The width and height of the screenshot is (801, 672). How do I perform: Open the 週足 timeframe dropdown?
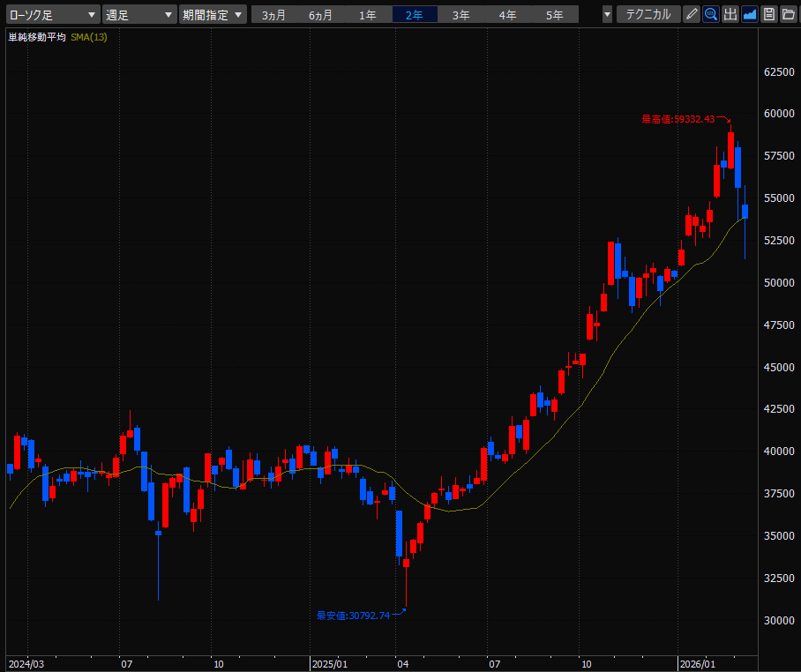(139, 14)
